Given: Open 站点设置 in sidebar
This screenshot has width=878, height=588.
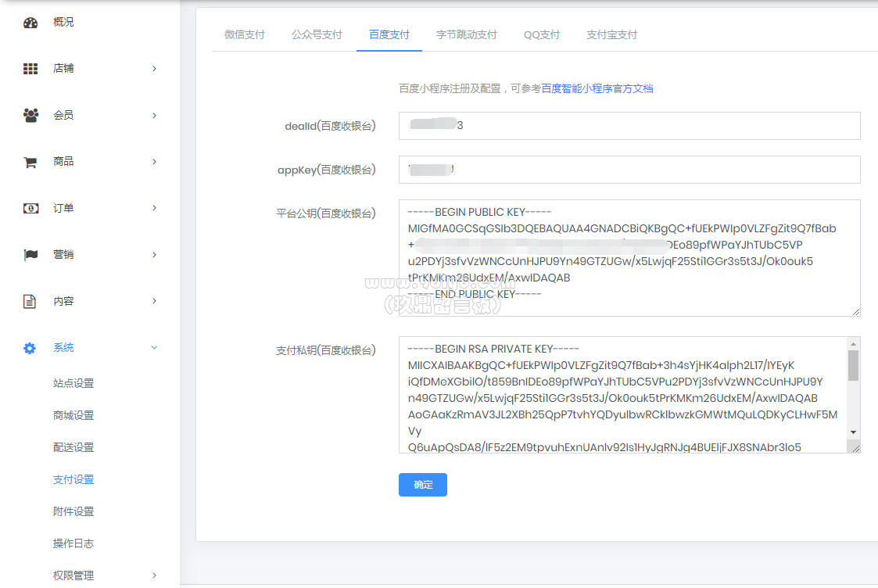Looking at the screenshot, I should pos(73,384).
